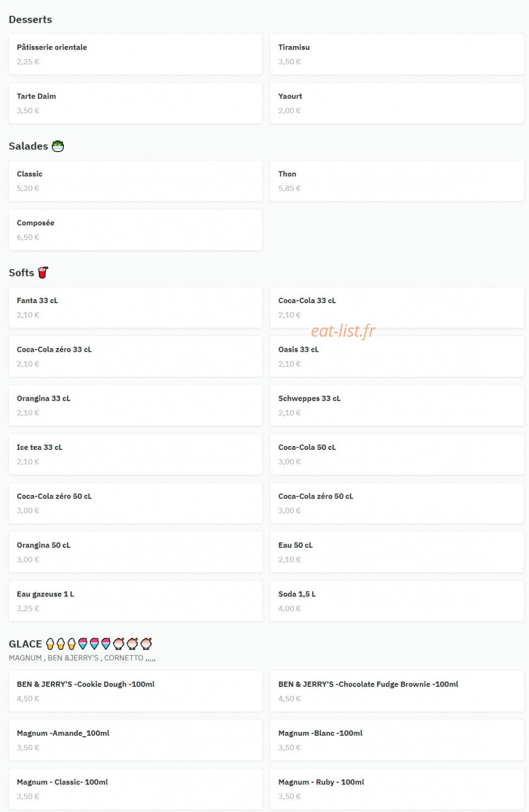Choose Magnum Ruby 100ml card

(397, 789)
